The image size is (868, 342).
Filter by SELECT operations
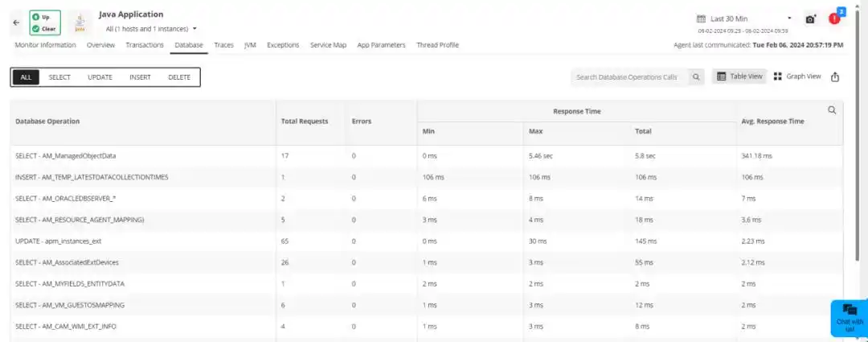click(x=59, y=77)
